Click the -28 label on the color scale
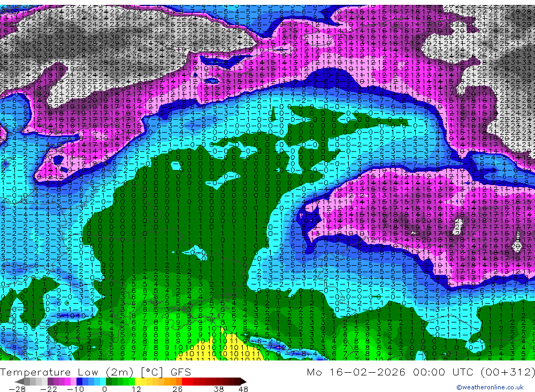This screenshot has height=392, width=535. [x=17, y=389]
